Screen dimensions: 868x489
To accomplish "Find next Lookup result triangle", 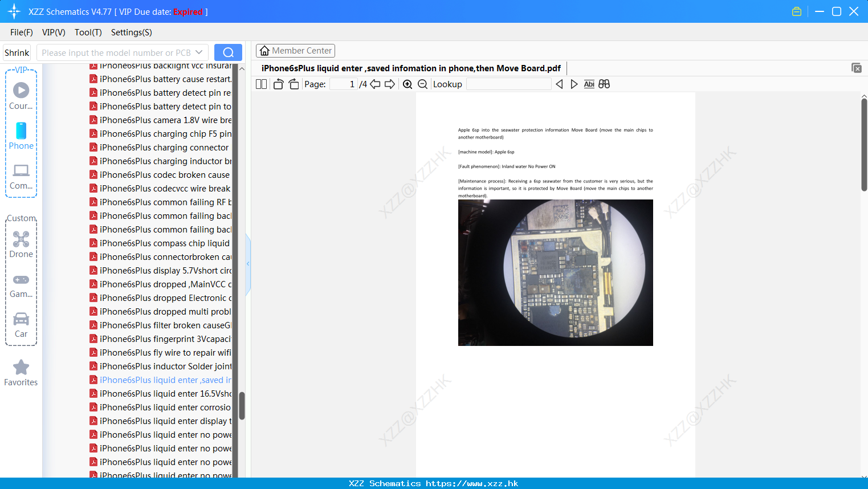I will tap(574, 84).
